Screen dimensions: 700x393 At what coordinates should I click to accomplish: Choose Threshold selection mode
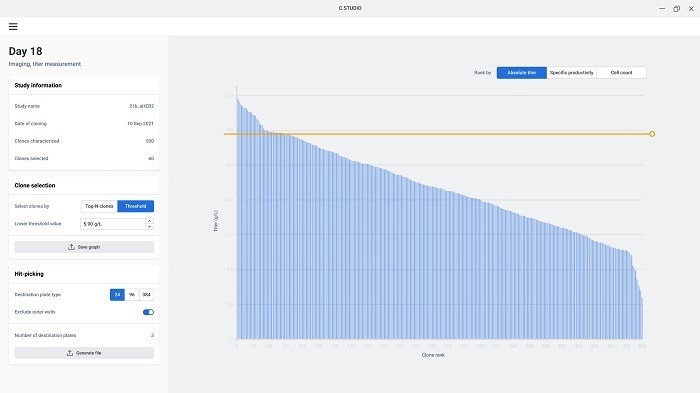pos(136,206)
